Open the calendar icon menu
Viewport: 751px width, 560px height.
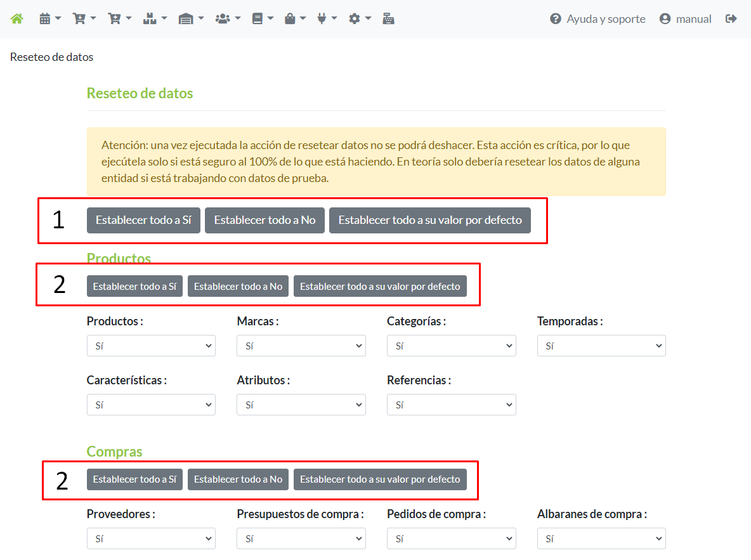(x=49, y=19)
